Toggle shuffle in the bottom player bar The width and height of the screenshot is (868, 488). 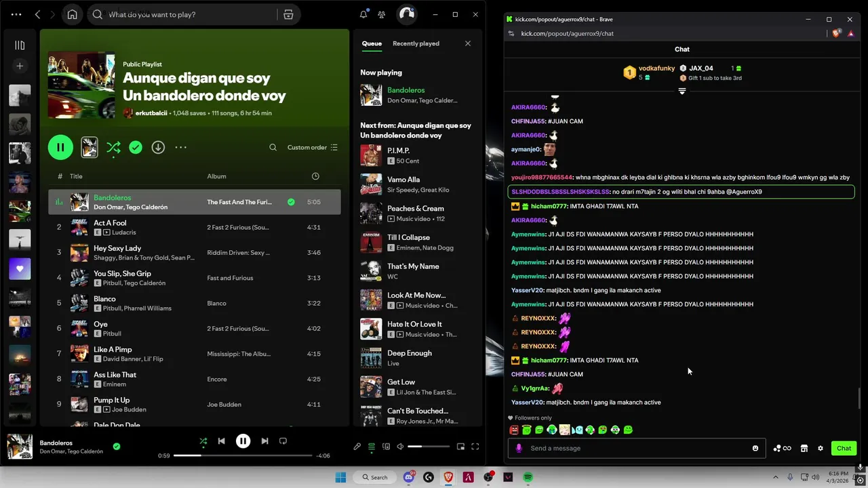tap(203, 441)
